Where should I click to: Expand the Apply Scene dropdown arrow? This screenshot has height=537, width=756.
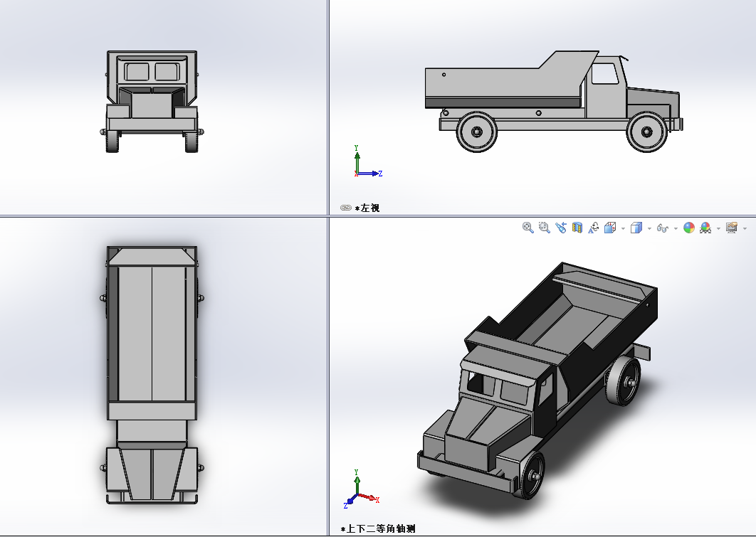click(718, 228)
